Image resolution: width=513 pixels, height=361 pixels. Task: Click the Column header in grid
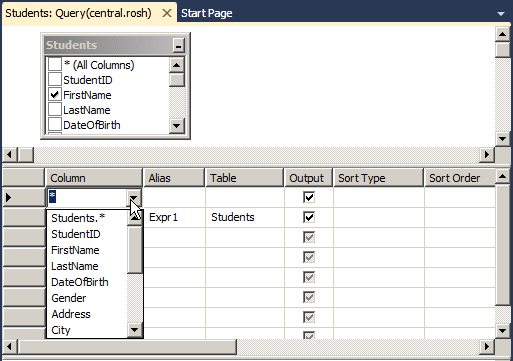point(94,178)
